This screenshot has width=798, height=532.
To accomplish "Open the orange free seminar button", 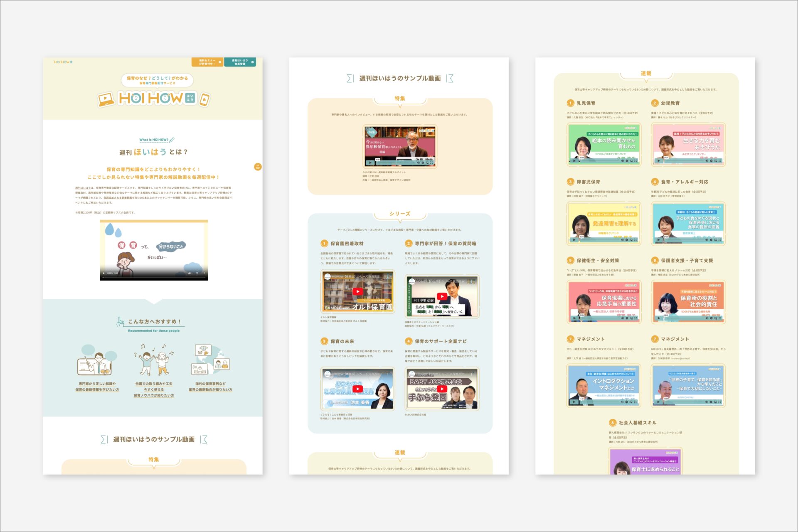I will pyautogui.click(x=207, y=62).
